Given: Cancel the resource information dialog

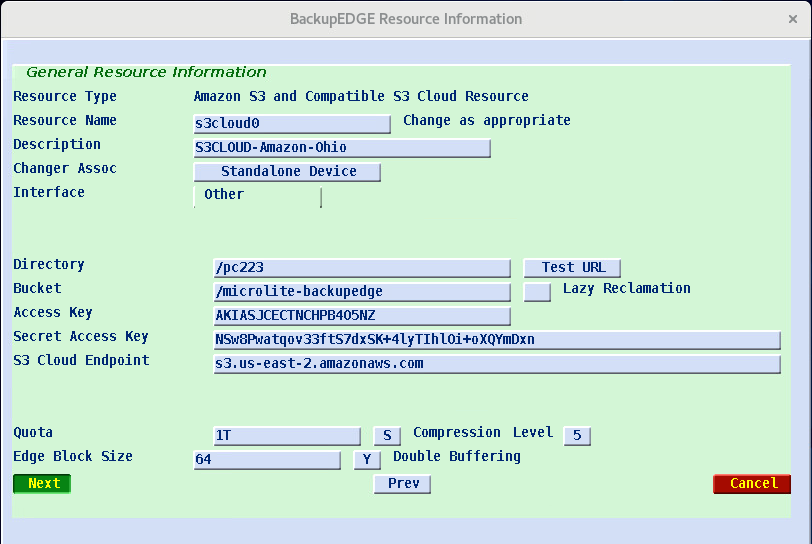Looking at the screenshot, I should coord(752,483).
